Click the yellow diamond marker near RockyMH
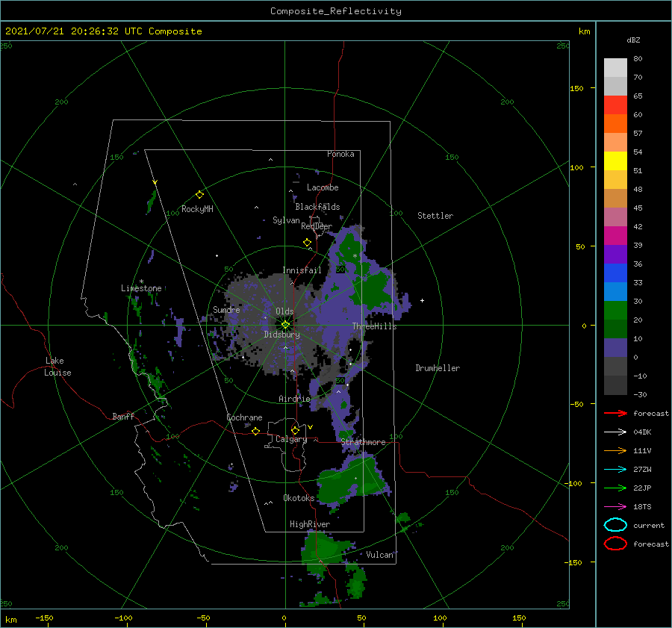Screen dimensions: 672x628 [x=199, y=195]
